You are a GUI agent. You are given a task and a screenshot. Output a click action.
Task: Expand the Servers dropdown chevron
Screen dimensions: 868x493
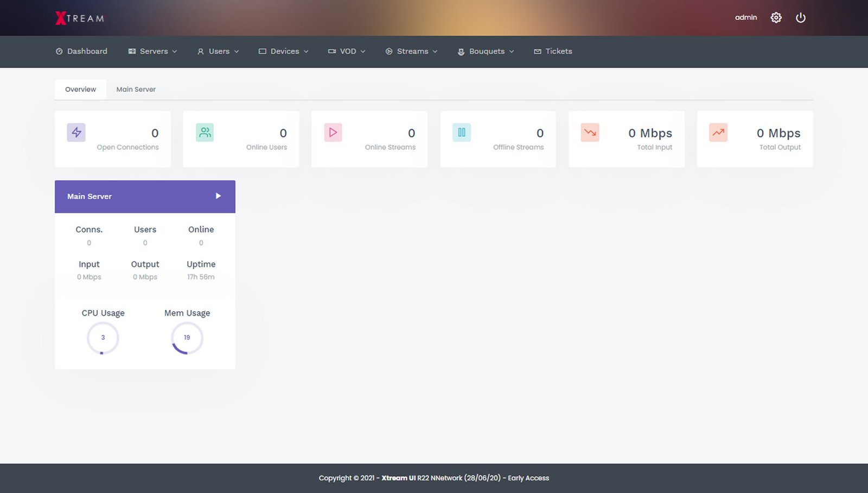[x=175, y=52]
